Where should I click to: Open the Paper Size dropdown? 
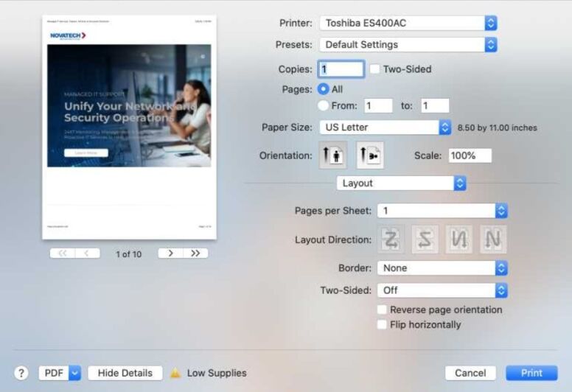386,127
